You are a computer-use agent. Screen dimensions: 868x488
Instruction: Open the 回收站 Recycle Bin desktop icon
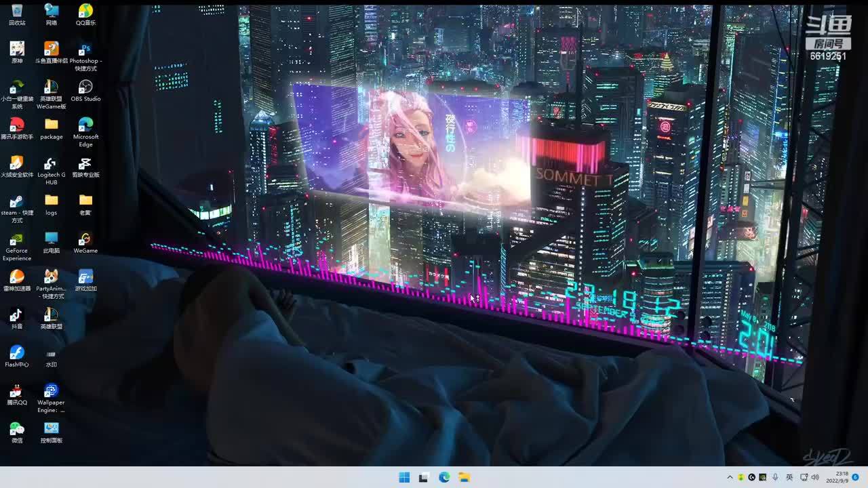click(17, 14)
